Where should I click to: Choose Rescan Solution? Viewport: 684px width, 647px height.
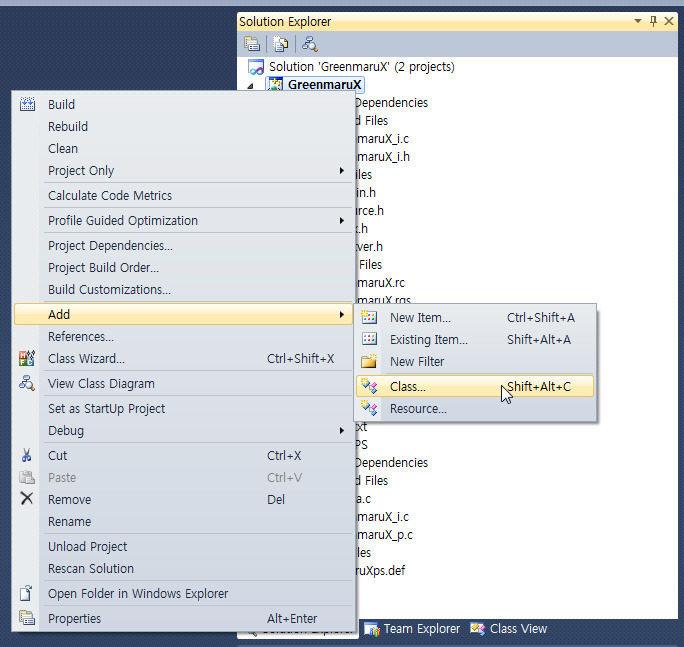(x=183, y=568)
